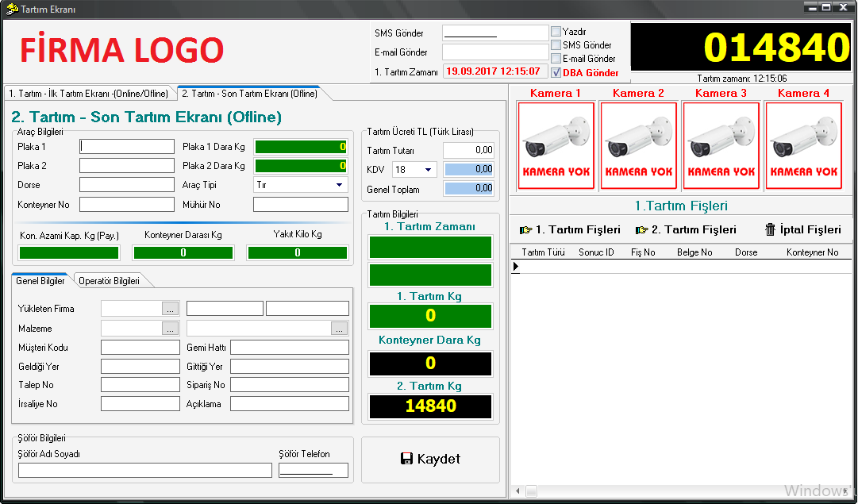Viewport: 858px width, 504px height.
Task: Enable the Yazdır checkbox
Action: (x=556, y=33)
